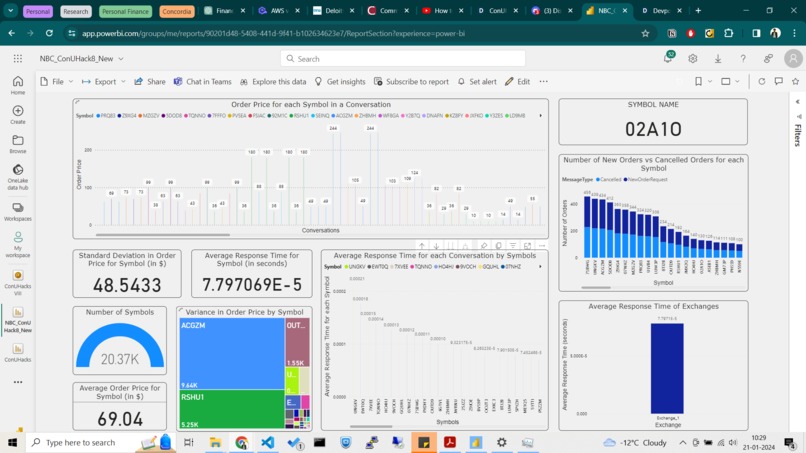Open more options on response time visual

coord(542,246)
